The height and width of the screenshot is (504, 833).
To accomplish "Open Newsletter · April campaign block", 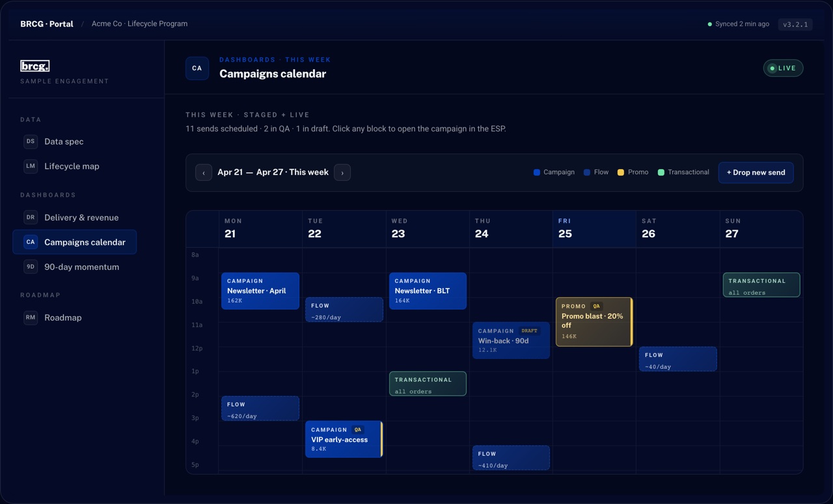I will point(260,291).
